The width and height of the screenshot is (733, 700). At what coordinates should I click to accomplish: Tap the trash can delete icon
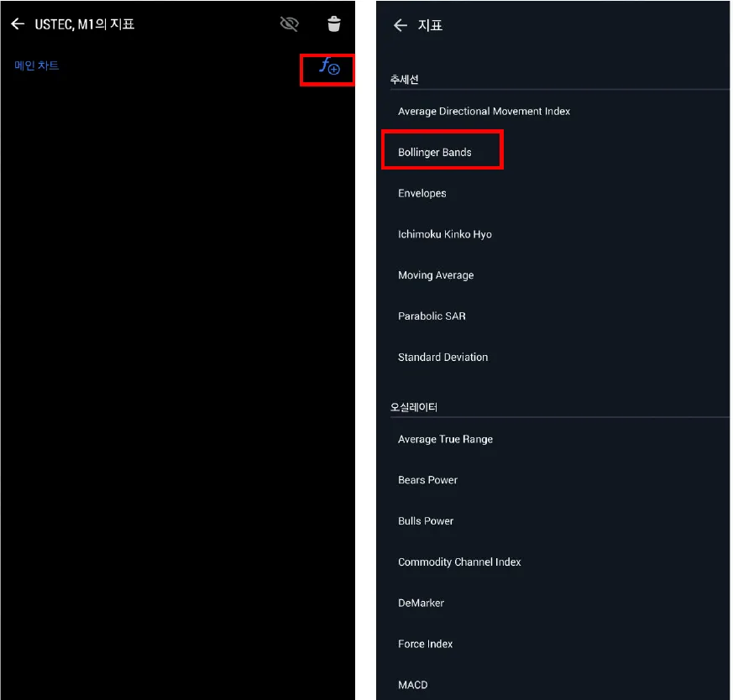click(334, 24)
